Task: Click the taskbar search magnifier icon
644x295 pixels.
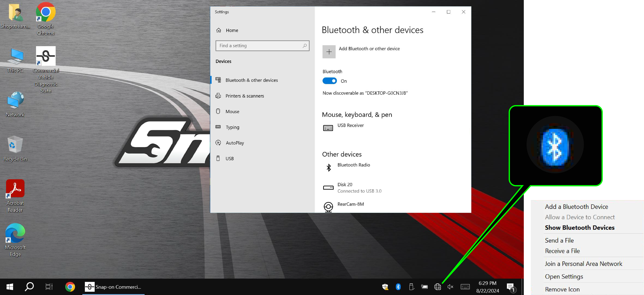Action: [x=29, y=287]
